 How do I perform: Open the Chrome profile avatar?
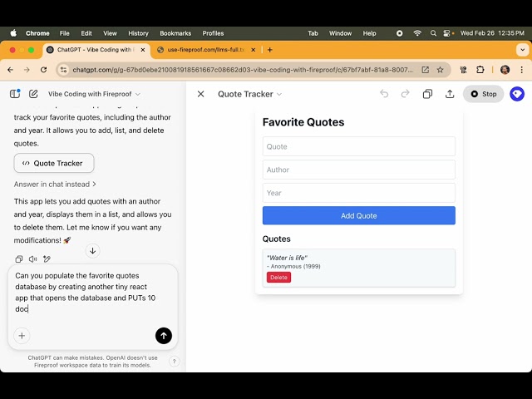coord(505,70)
